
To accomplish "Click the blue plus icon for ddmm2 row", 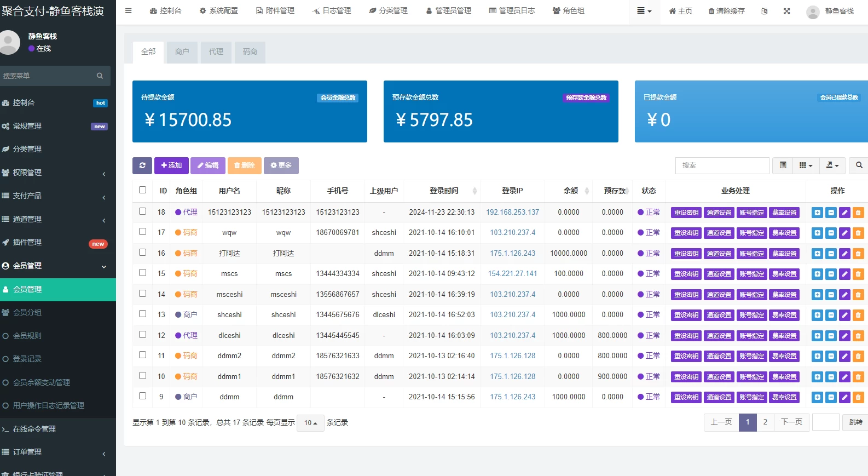I will (817, 357).
